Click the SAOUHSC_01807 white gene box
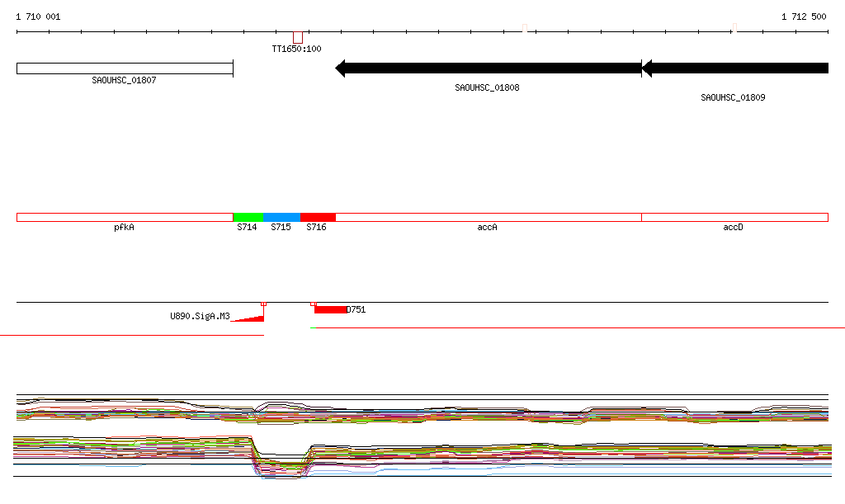The image size is (845, 504). click(x=125, y=68)
